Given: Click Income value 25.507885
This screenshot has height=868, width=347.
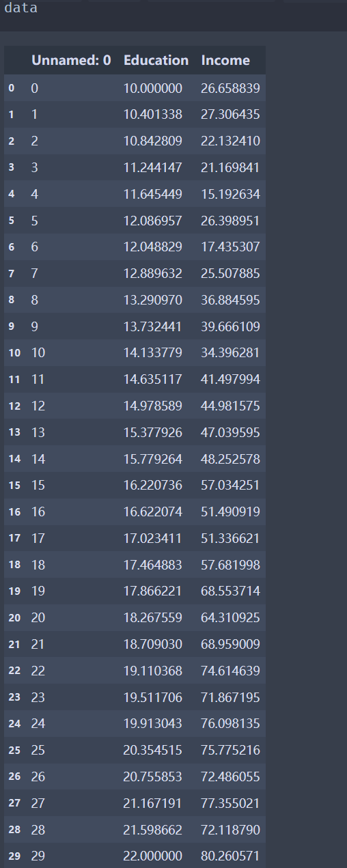Looking at the screenshot, I should (x=230, y=273).
